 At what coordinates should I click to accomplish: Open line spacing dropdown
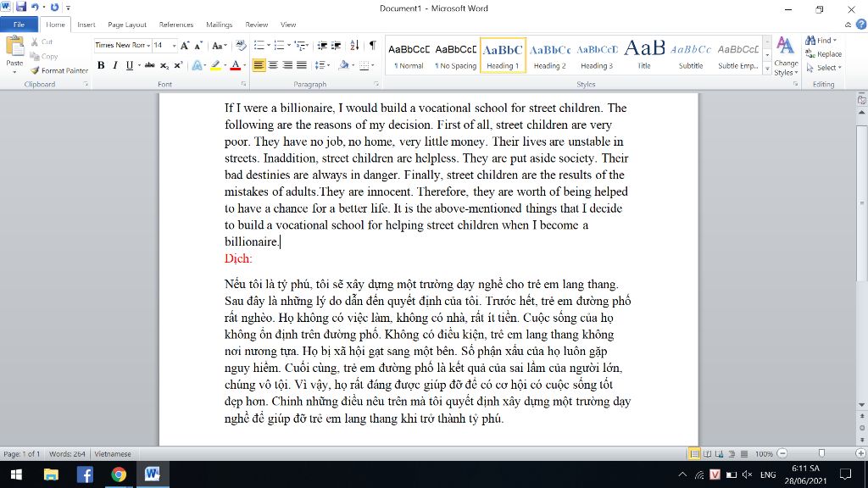322,65
